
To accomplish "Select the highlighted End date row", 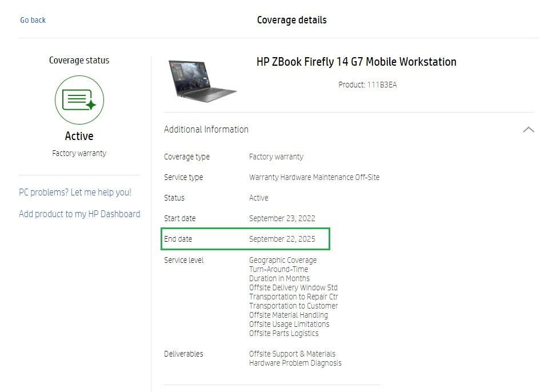I will (245, 239).
